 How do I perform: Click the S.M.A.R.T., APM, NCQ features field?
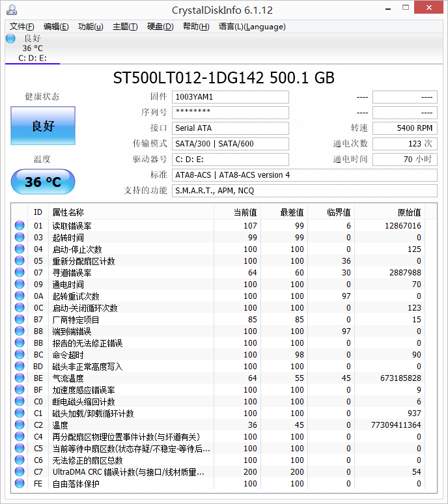pyautogui.click(x=305, y=191)
